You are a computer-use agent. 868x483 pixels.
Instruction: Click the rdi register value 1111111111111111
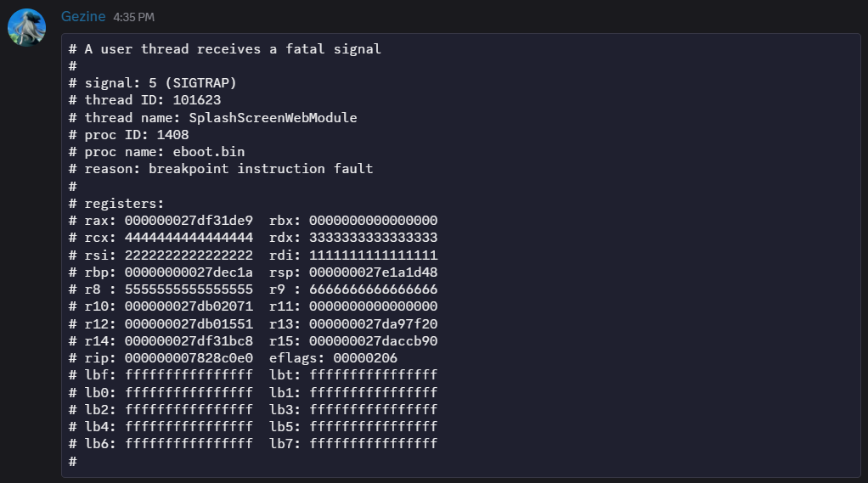click(373, 255)
